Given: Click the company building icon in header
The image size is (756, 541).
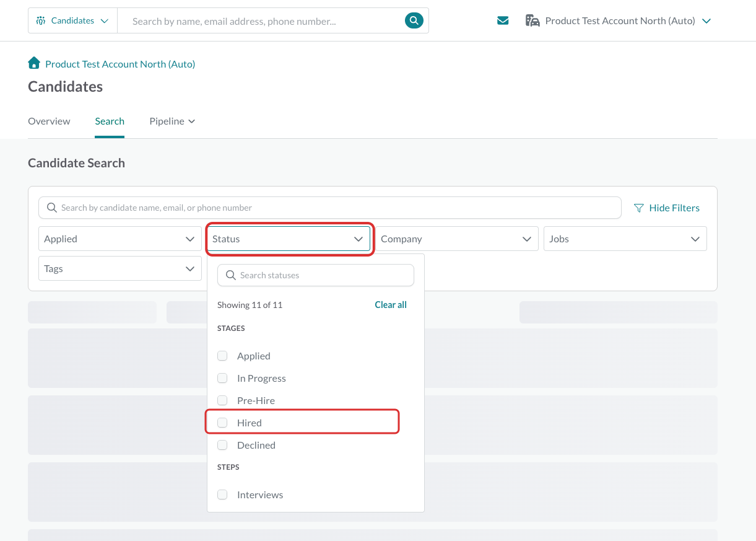Looking at the screenshot, I should [532, 21].
